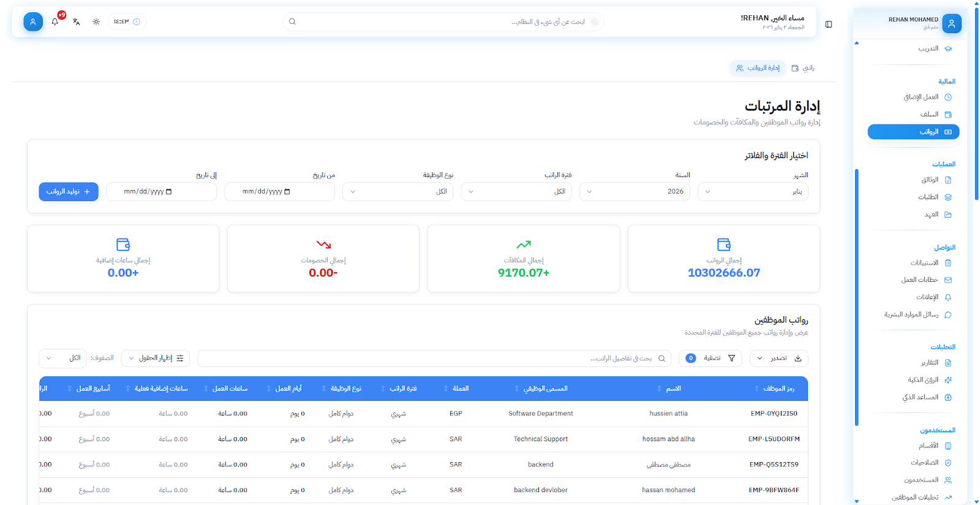
Task: Expand the الشهر month dropdown
Action: pos(753,192)
